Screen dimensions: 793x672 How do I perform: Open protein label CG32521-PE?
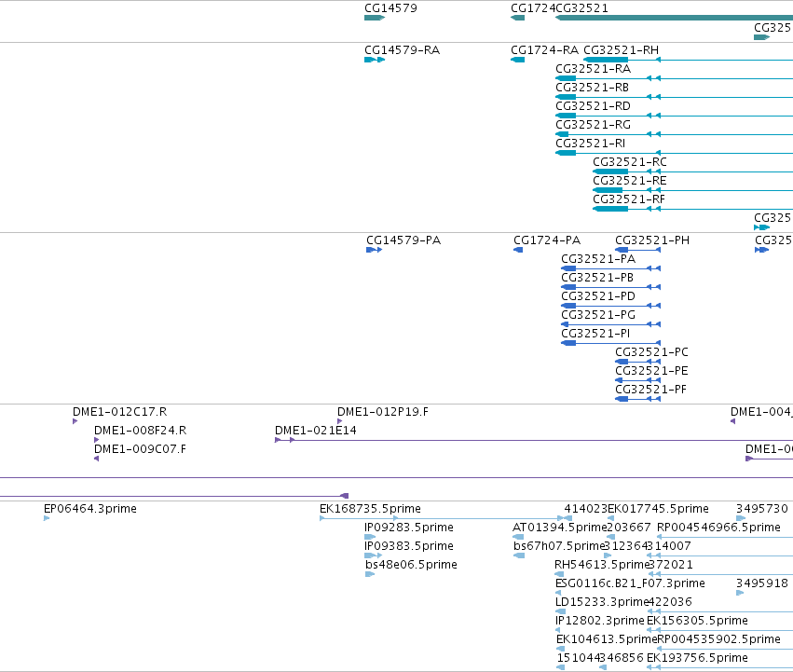(x=651, y=372)
